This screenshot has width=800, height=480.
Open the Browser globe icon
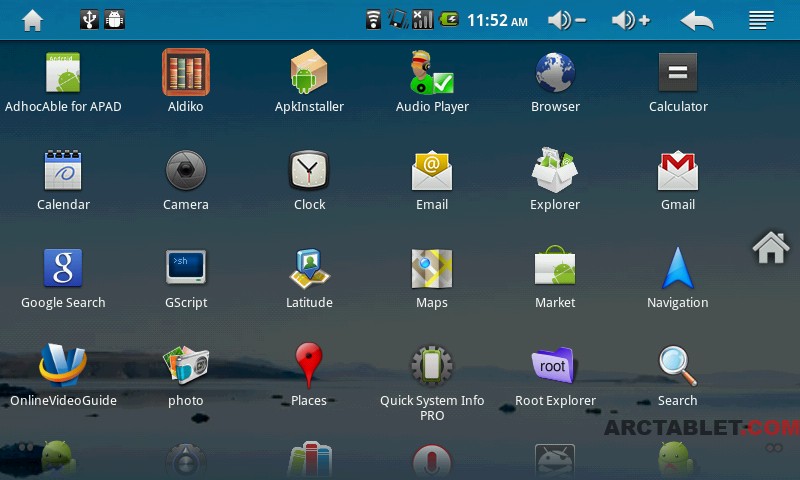555,72
